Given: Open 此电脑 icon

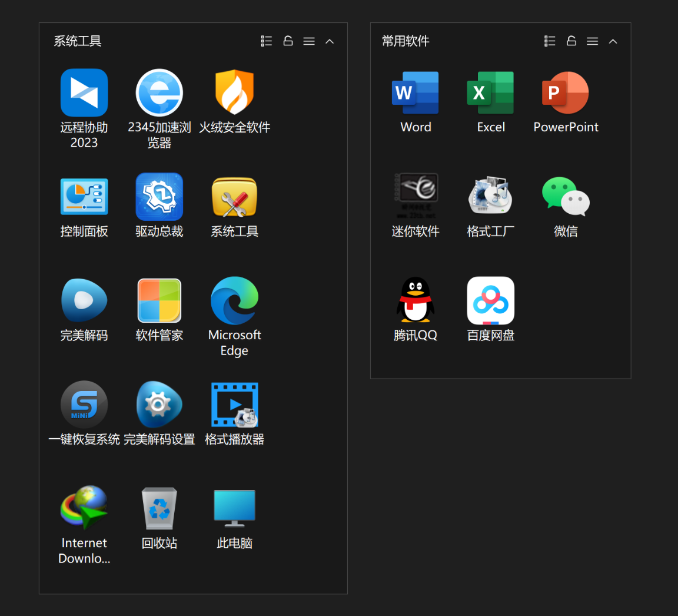Looking at the screenshot, I should point(234,509).
